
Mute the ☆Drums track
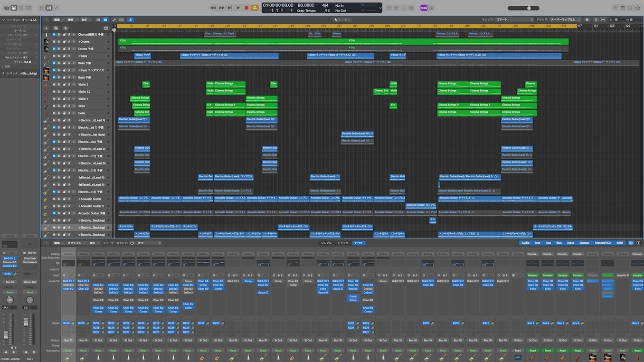click(53, 42)
